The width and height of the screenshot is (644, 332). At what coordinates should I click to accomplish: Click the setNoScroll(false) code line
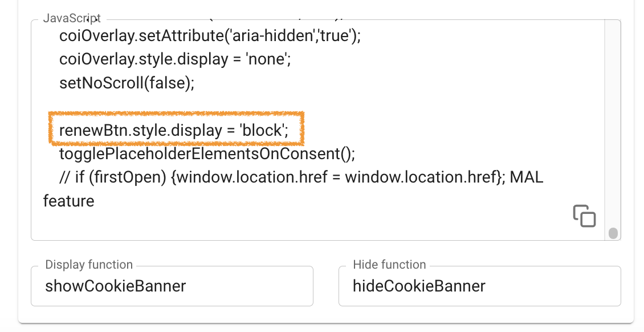127,82
